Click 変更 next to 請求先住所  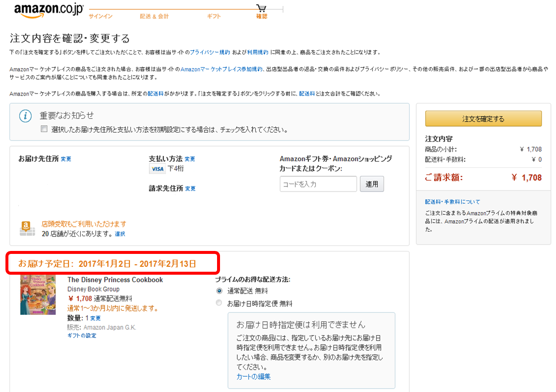190,189
